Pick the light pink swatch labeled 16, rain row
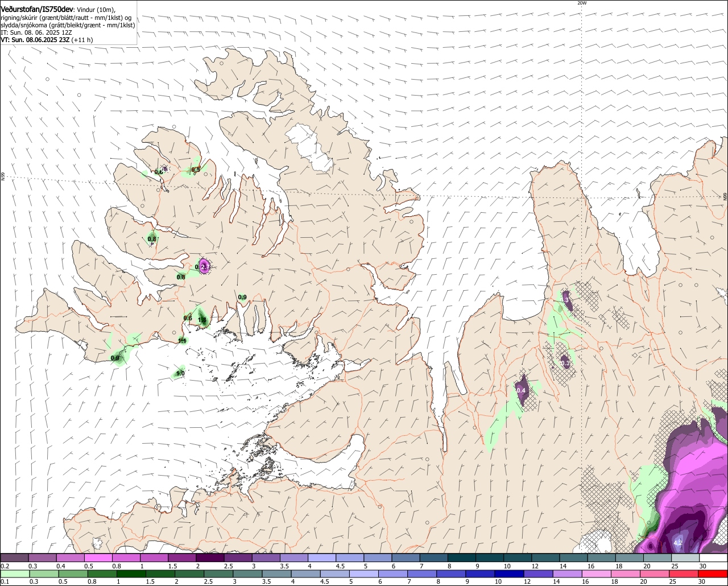 tap(597, 573)
